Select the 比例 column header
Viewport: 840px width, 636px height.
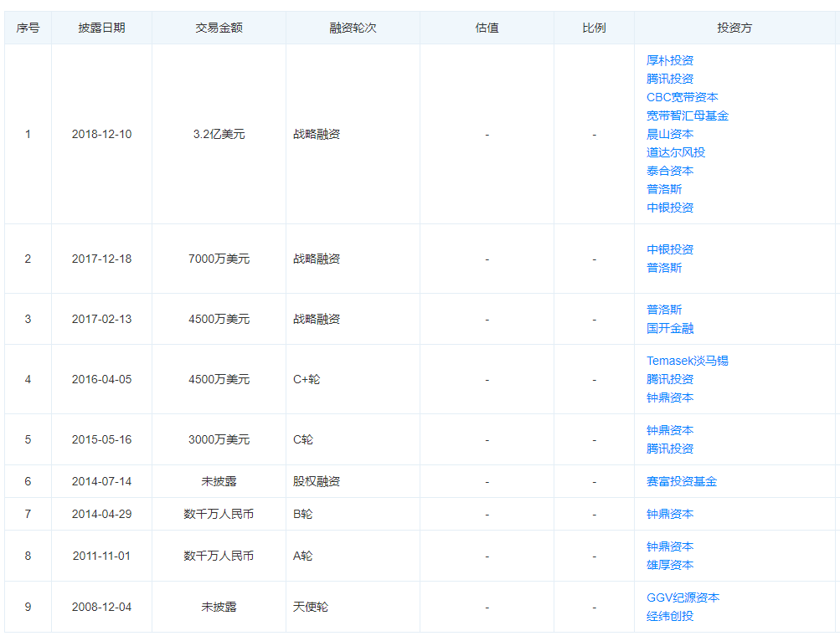(594, 28)
